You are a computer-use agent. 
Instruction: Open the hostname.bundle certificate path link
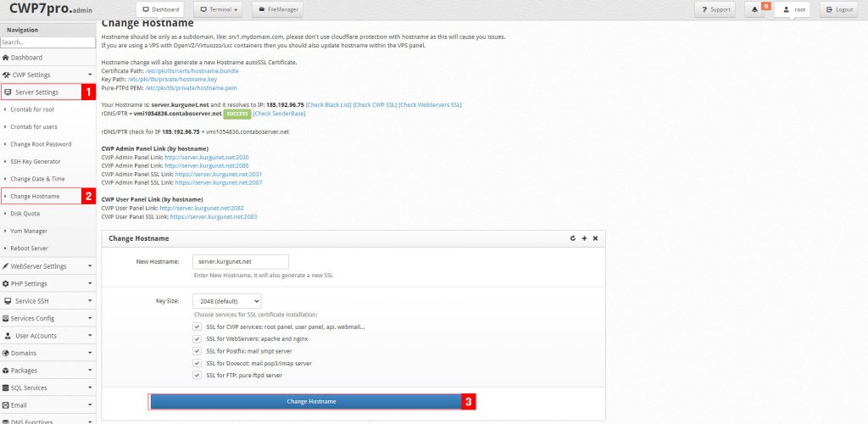[x=192, y=71]
